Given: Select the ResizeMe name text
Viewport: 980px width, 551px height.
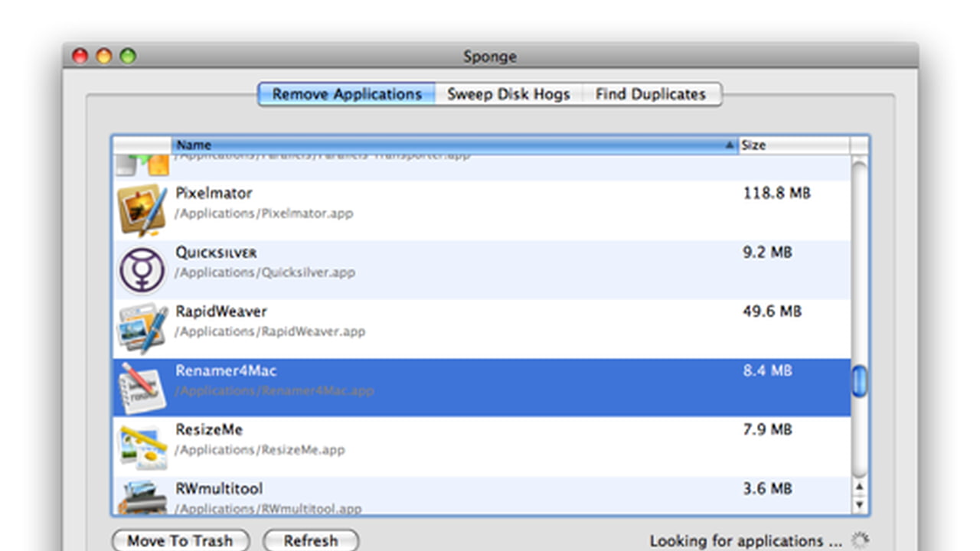Looking at the screenshot, I should pos(209,429).
